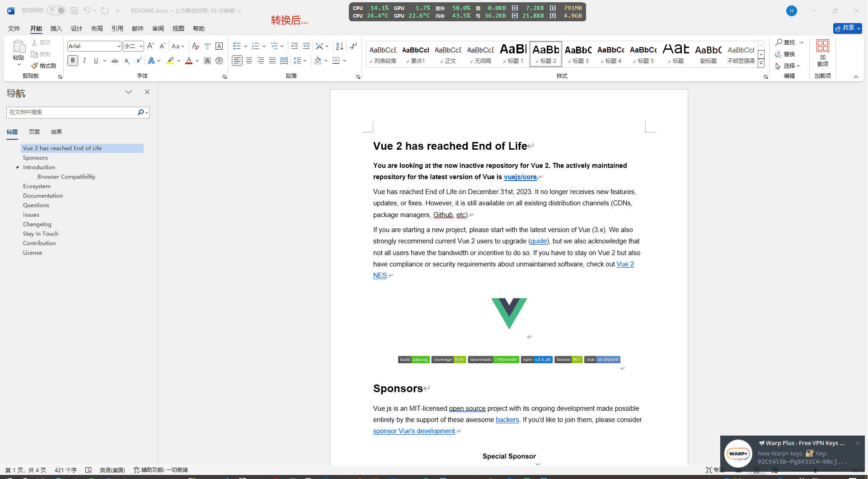Click the 查找 (Find) button
The width and height of the screenshot is (868, 479).
coord(785,43)
